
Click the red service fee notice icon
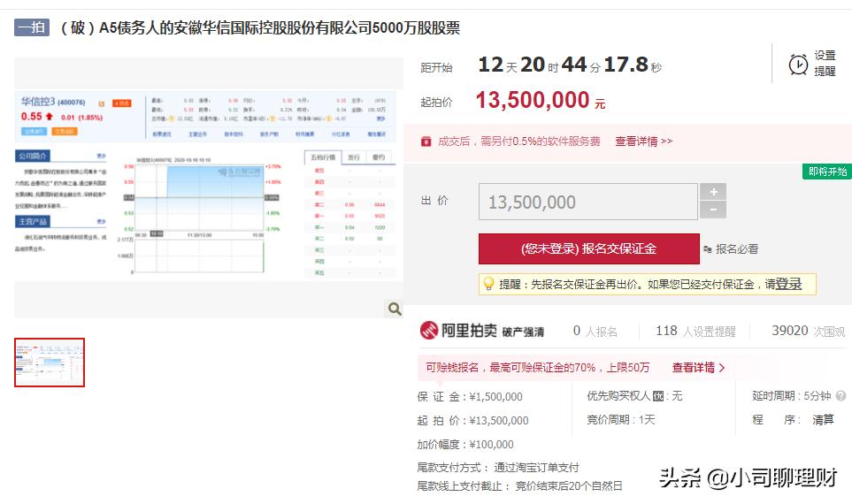[x=426, y=141]
